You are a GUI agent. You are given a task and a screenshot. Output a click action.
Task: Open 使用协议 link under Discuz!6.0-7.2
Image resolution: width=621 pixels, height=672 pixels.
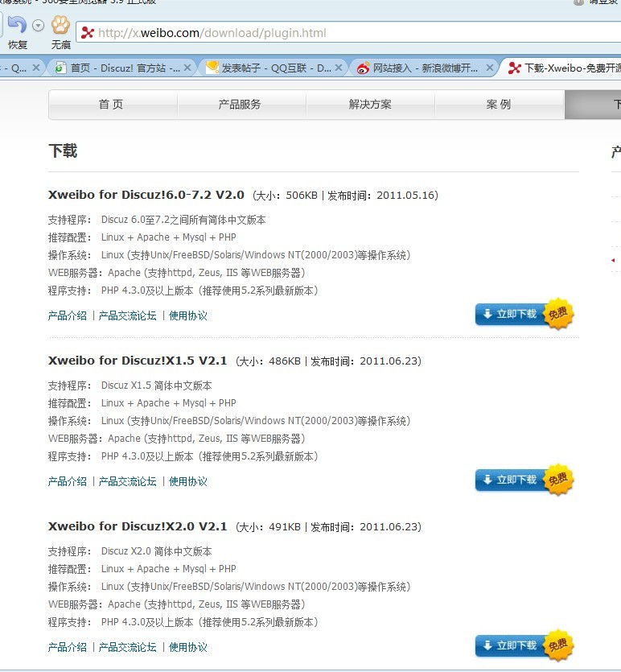pos(188,315)
